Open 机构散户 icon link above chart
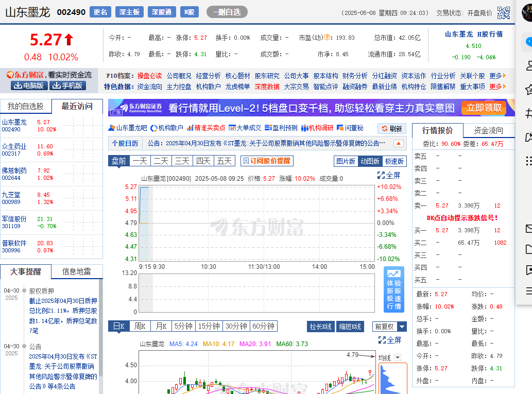 [x=166, y=128]
